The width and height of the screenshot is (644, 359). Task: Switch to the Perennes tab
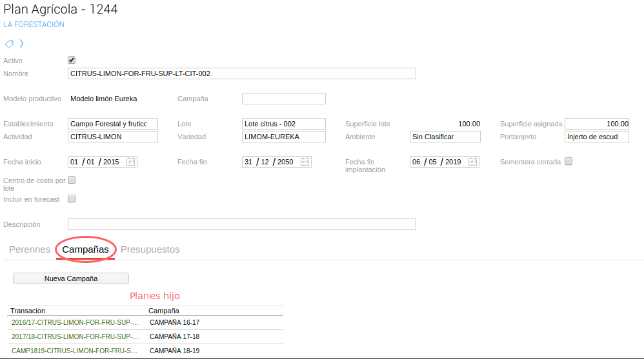tap(30, 249)
